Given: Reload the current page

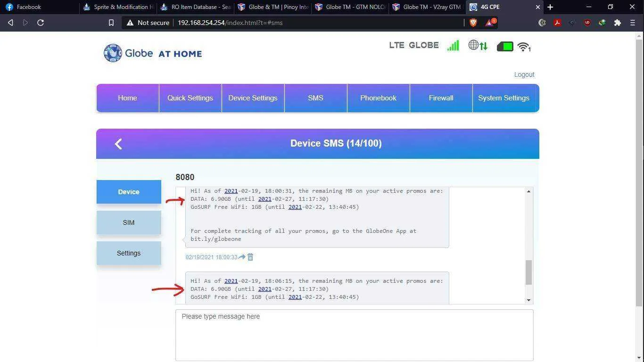Looking at the screenshot, I should pyautogui.click(x=41, y=23).
